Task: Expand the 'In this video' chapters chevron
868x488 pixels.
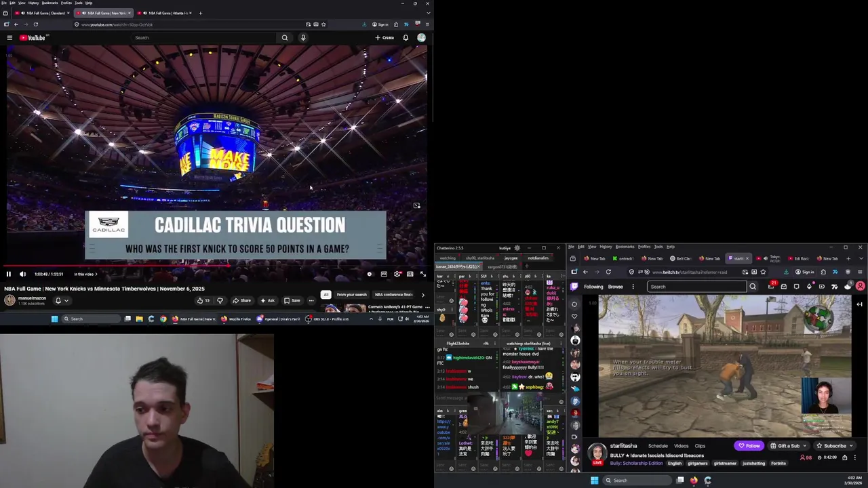Action: pos(96,274)
